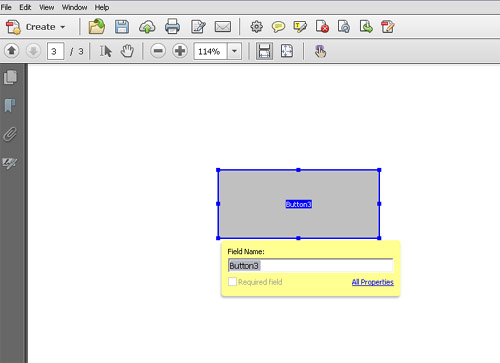Open the All Properties link
This screenshot has width=500, height=363.
(x=373, y=282)
